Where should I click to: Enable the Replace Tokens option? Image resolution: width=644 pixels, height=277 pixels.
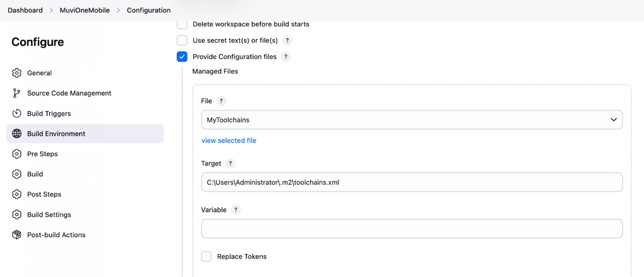coord(206,256)
